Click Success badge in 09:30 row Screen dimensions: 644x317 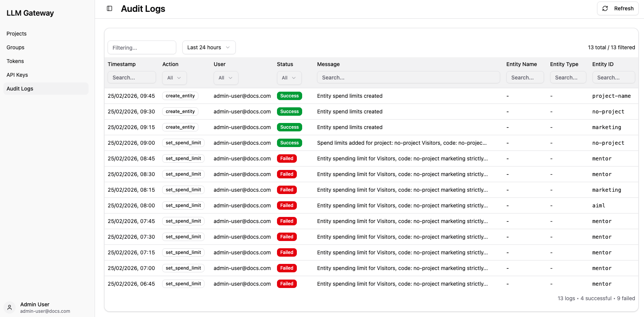[x=290, y=112]
